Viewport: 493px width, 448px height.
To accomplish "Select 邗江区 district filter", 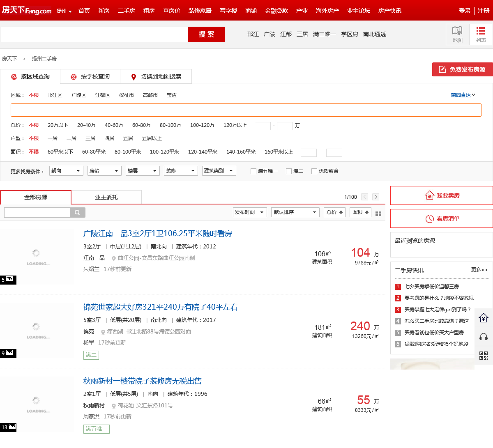I will pos(55,95).
